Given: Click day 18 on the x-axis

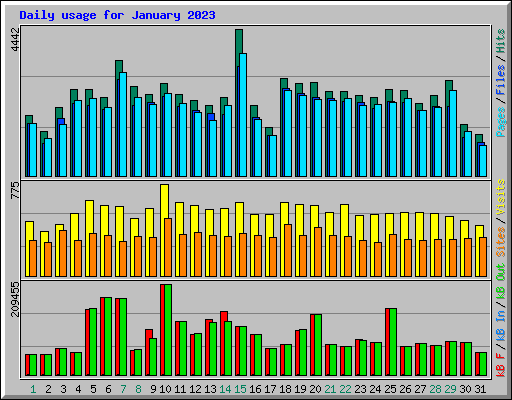Looking at the screenshot, I should pos(285,389).
